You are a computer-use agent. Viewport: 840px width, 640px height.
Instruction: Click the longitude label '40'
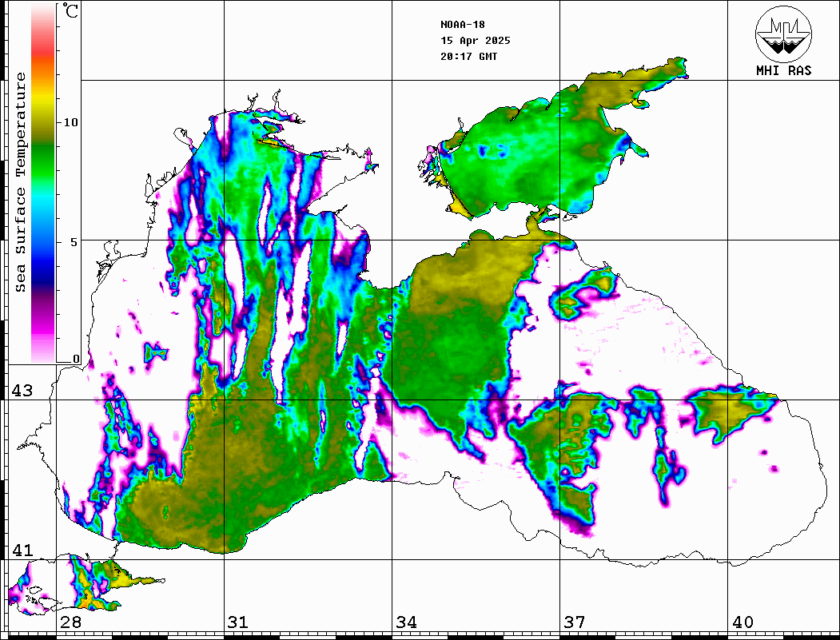pyautogui.click(x=742, y=622)
